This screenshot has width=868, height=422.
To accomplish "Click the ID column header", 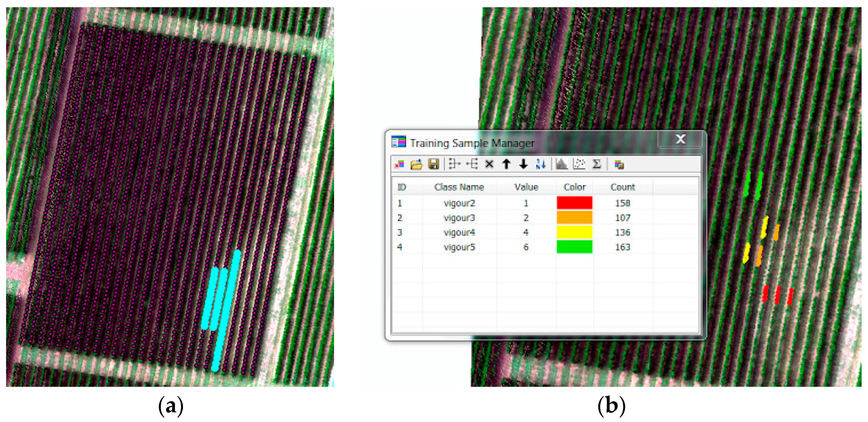I will pyautogui.click(x=401, y=187).
